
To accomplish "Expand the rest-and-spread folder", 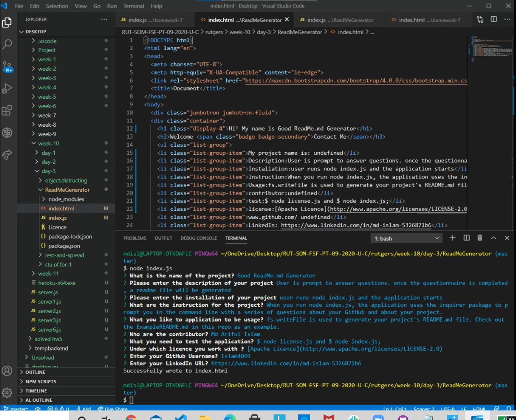I will [64, 255].
